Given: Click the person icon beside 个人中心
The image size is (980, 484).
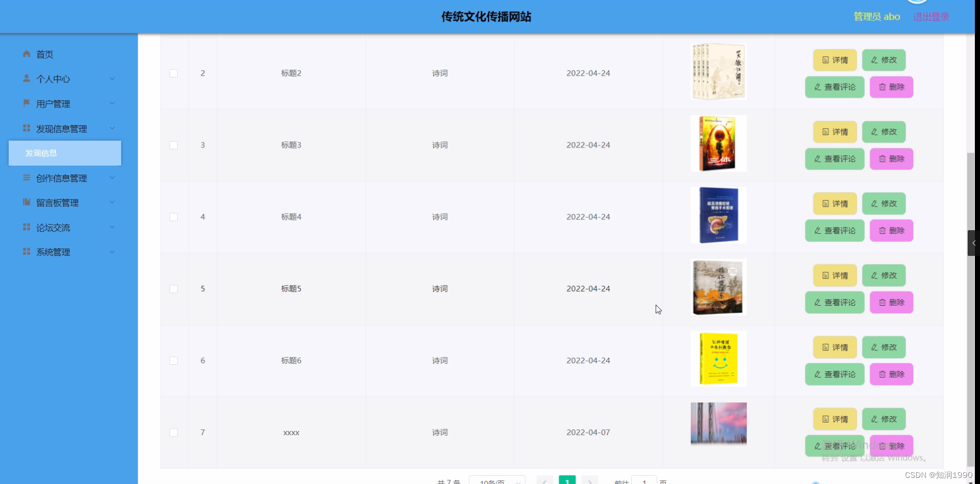Looking at the screenshot, I should click(26, 79).
